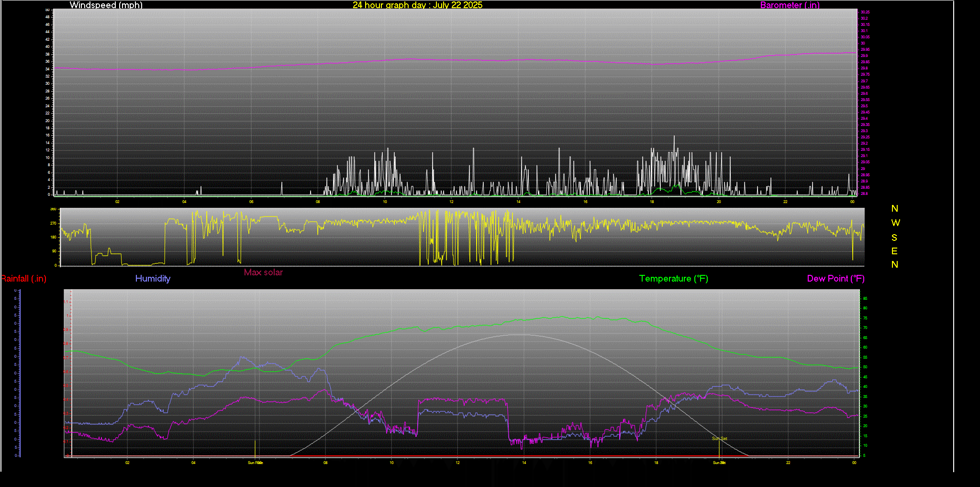
Task: Click the '04' hour label under the temperature chart
Action: [x=193, y=463]
